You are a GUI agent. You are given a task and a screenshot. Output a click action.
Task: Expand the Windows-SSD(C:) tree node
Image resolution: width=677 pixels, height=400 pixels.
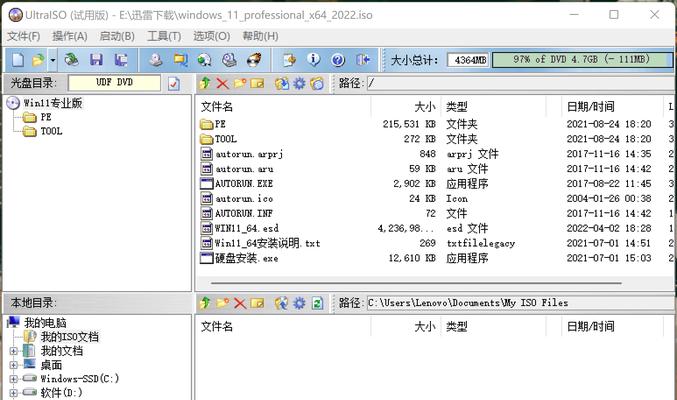click(13, 379)
